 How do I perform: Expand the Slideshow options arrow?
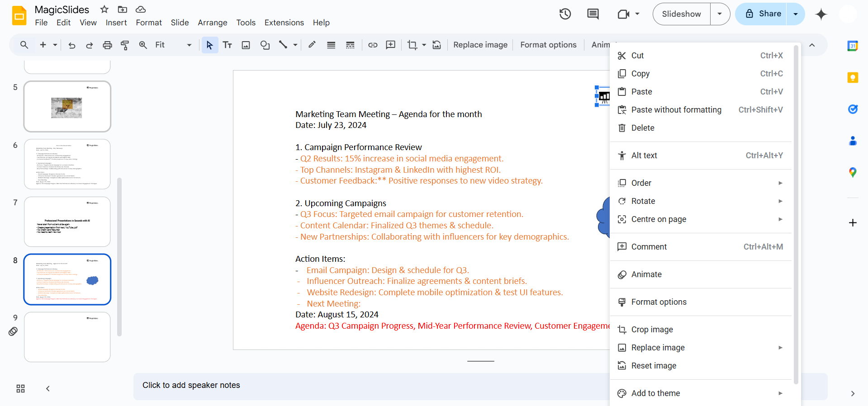(720, 14)
